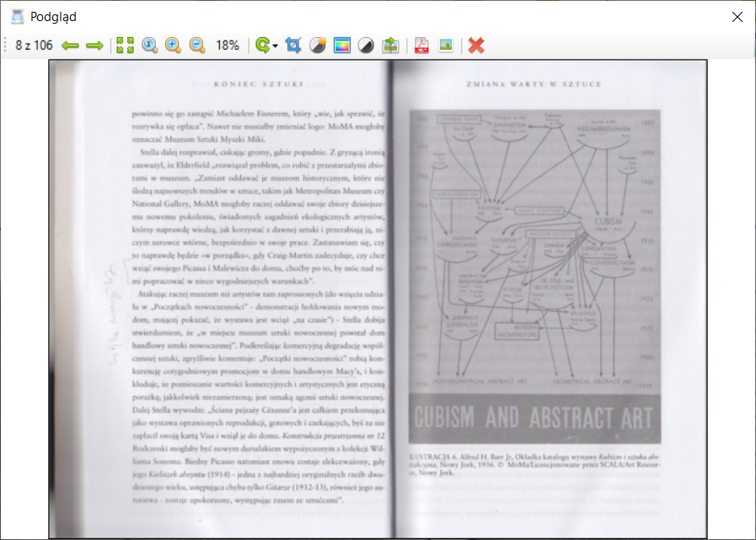Screen dimensions: 756x540
Task: Click the page counter 8 z 106
Action: coord(34,45)
